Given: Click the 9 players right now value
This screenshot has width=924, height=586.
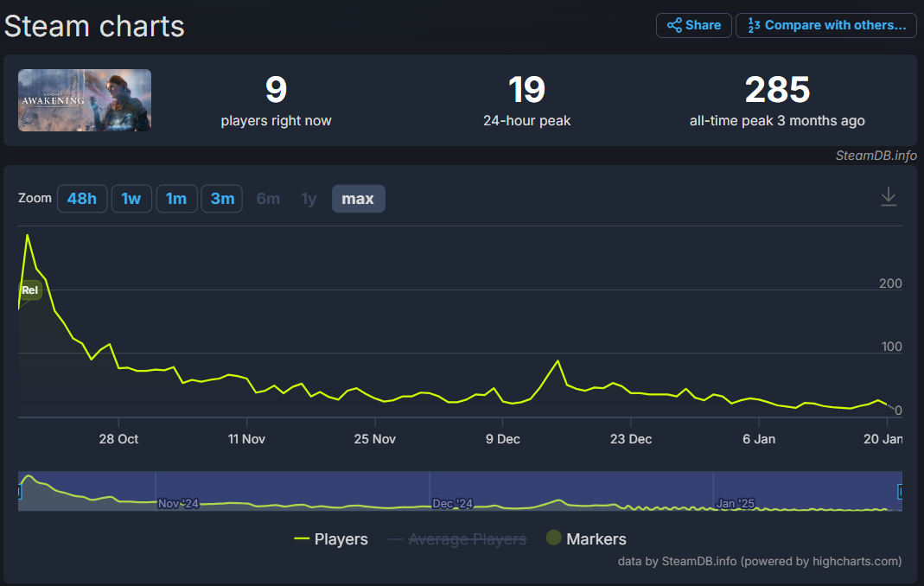Looking at the screenshot, I should 276,90.
